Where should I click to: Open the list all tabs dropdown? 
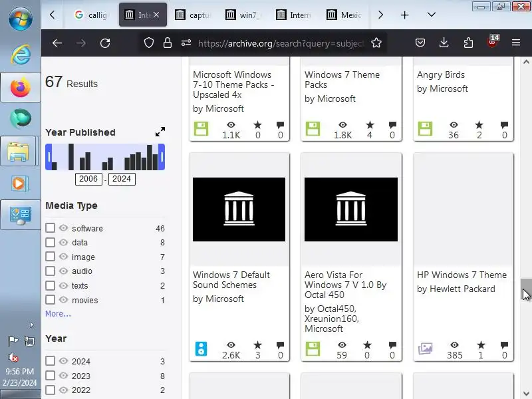click(x=431, y=15)
